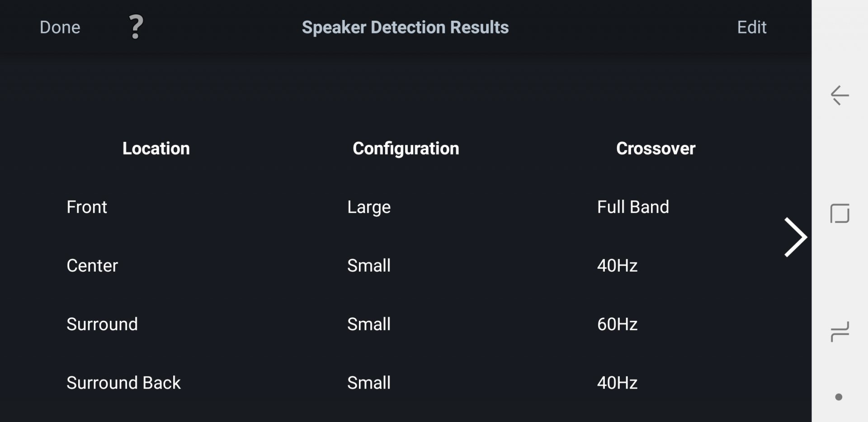Tap Small configuration for Surround speaker
The image size is (868, 422).
(x=369, y=324)
